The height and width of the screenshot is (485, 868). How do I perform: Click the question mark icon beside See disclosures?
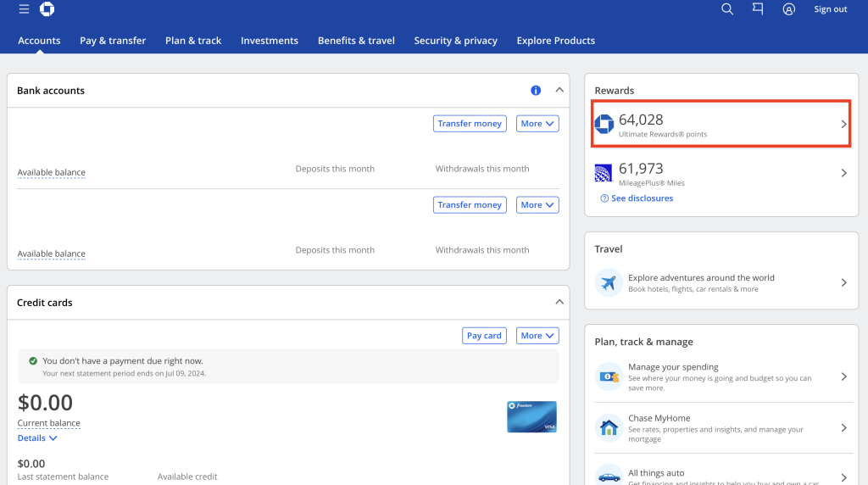click(x=604, y=198)
